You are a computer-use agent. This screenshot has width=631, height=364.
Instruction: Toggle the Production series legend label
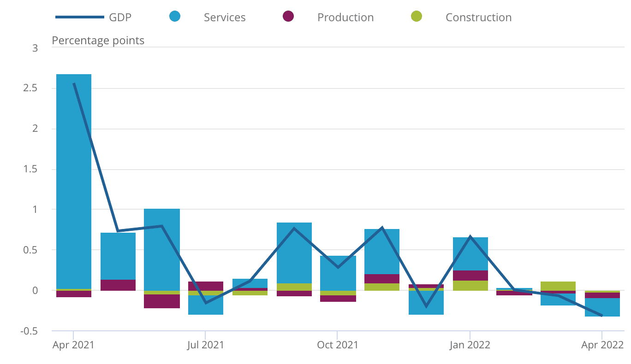tap(345, 18)
